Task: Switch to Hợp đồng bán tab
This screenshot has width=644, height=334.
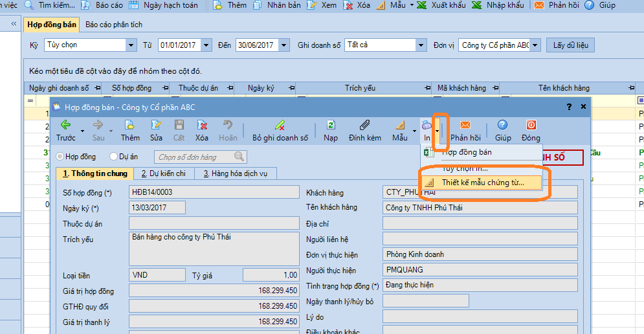Action: point(52,25)
